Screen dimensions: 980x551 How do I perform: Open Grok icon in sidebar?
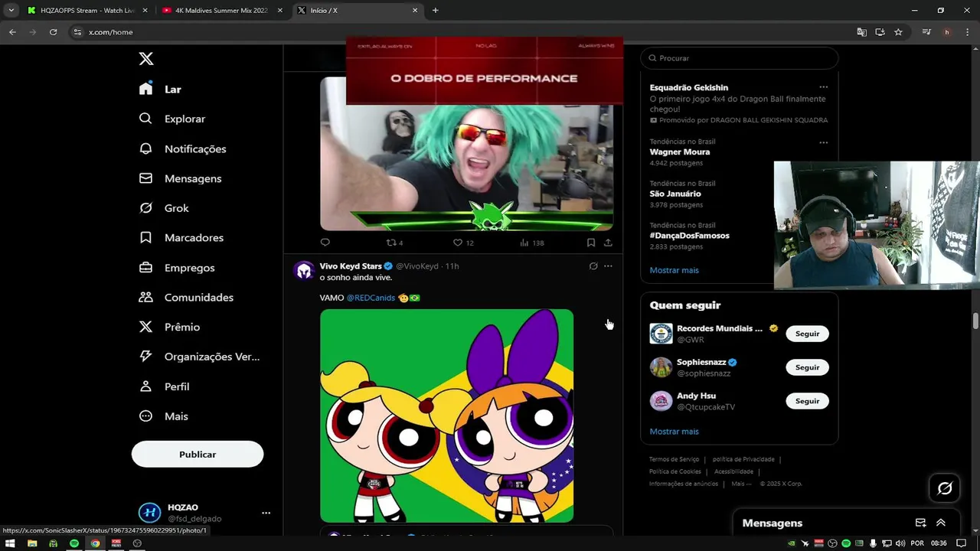pyautogui.click(x=145, y=208)
